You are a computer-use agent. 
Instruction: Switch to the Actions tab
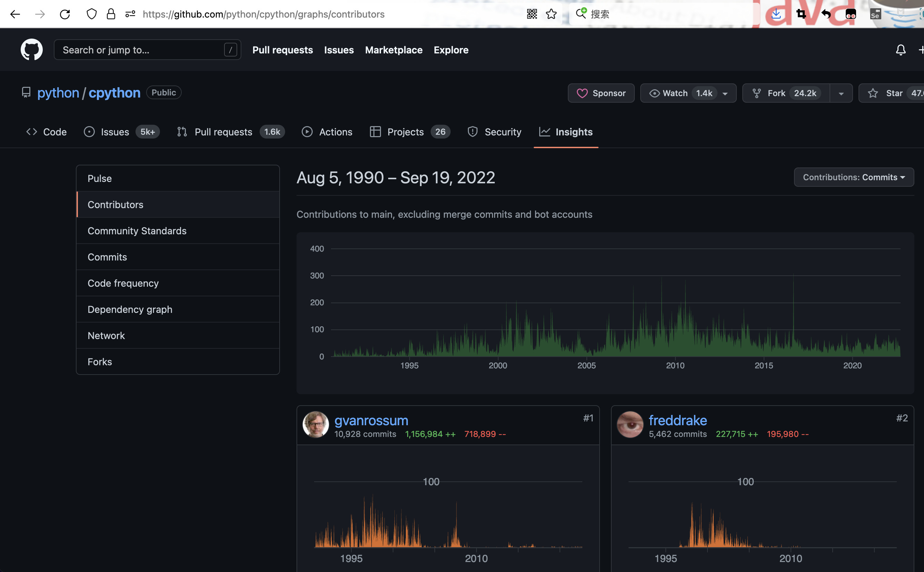pos(327,132)
